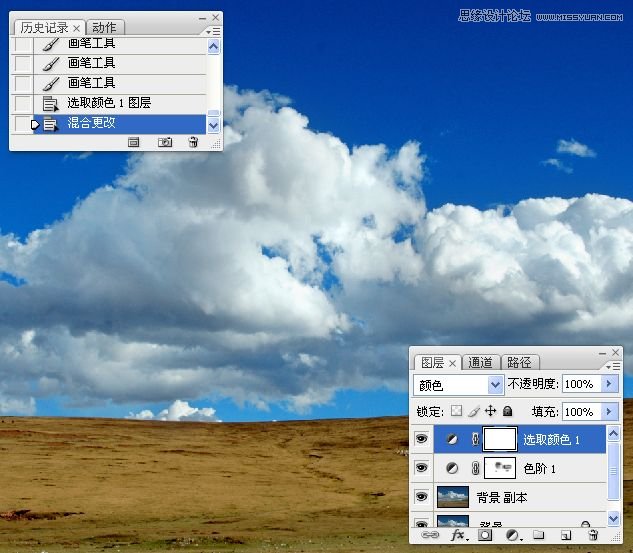The image size is (633, 553).
Task: Select 色阶 1 layer name
Action: click(x=539, y=469)
